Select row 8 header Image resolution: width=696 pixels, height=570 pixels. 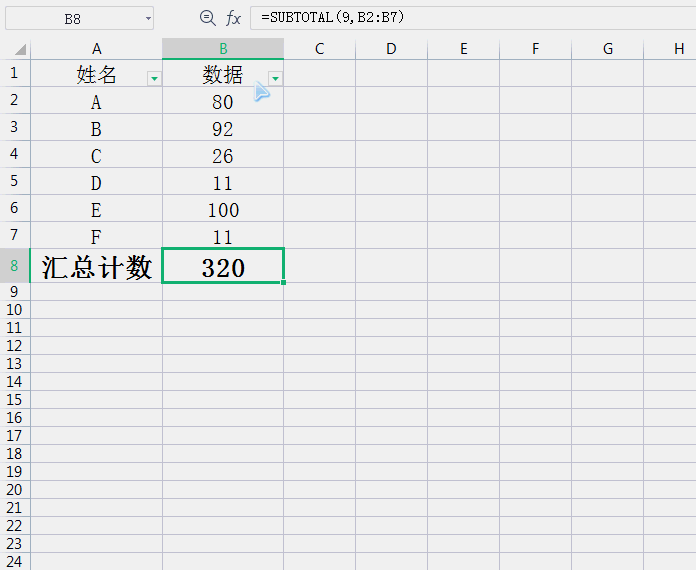pos(15,265)
